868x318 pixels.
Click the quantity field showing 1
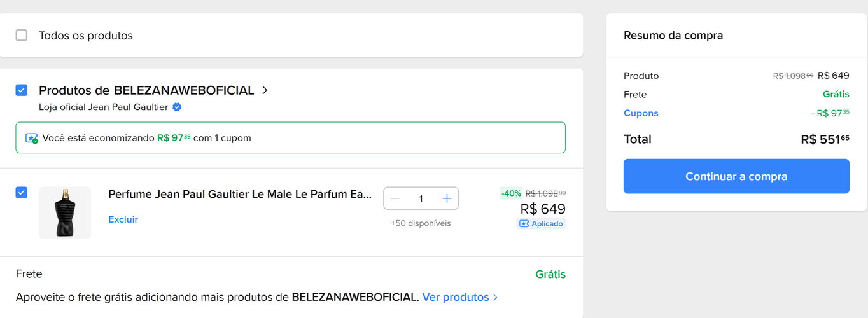click(x=421, y=198)
